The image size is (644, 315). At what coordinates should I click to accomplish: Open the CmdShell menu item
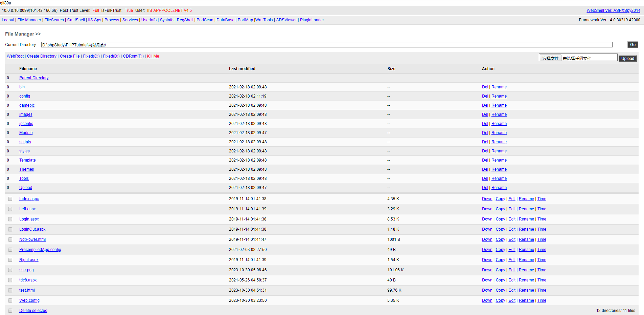(76, 20)
